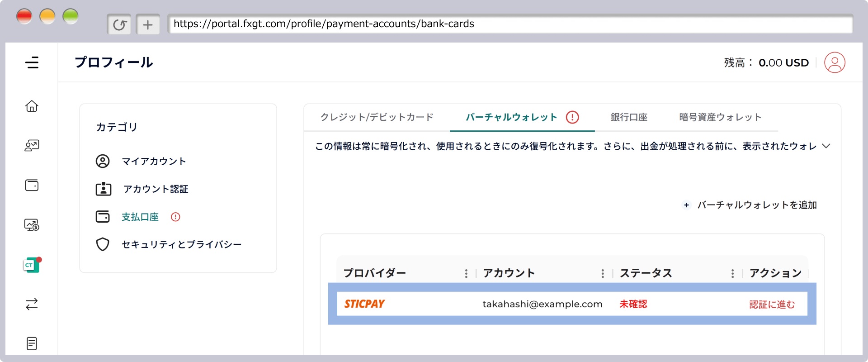Open プロバイダー column options menu
This screenshot has height=362, width=868.
coord(466,273)
